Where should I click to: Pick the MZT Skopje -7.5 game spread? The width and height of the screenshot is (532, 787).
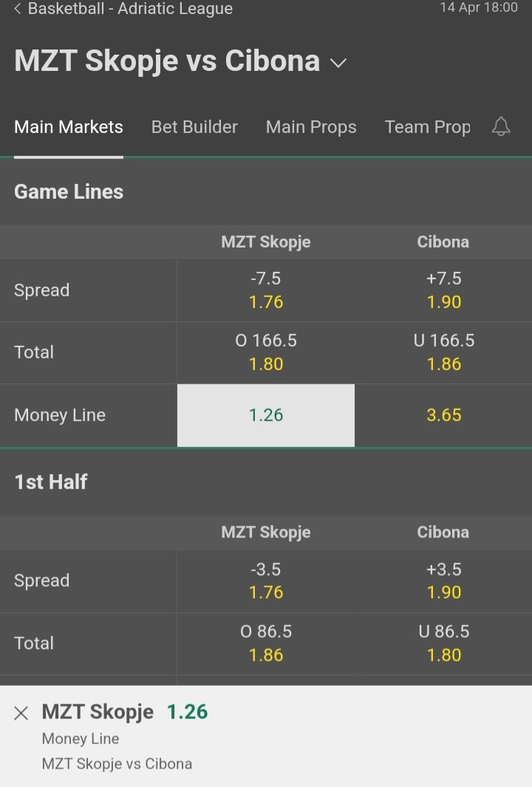coord(266,290)
